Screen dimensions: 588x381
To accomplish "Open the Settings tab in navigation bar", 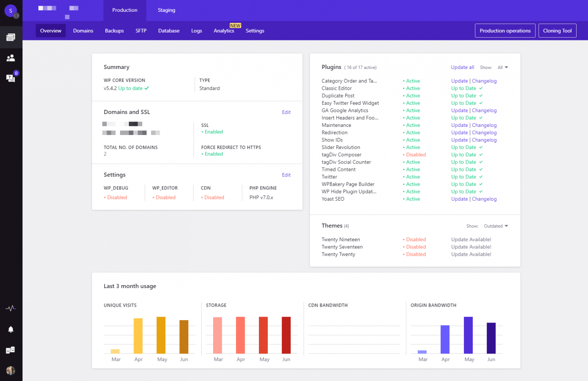I will click(255, 31).
